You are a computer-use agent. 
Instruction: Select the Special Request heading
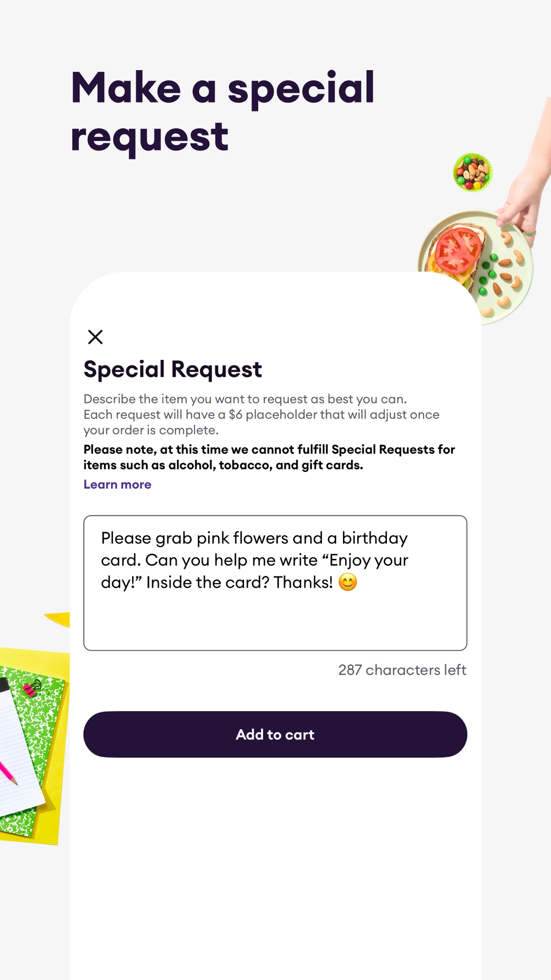pyautogui.click(x=173, y=369)
